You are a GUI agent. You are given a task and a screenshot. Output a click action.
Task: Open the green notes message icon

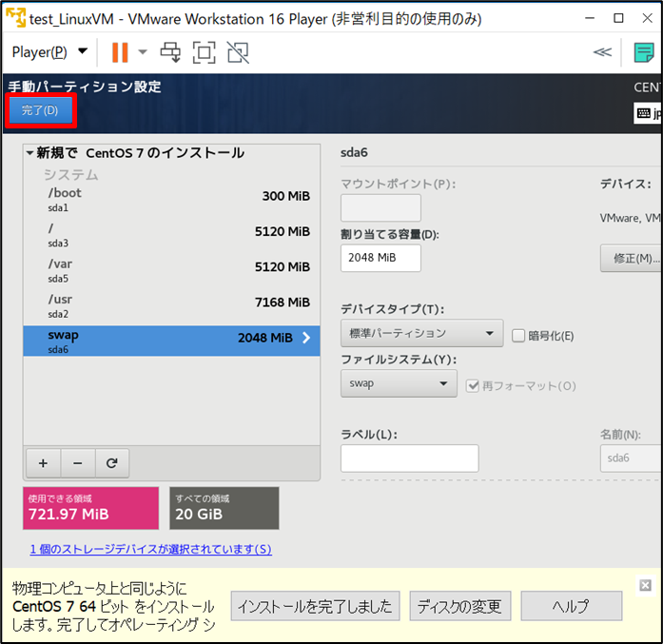pyautogui.click(x=644, y=52)
